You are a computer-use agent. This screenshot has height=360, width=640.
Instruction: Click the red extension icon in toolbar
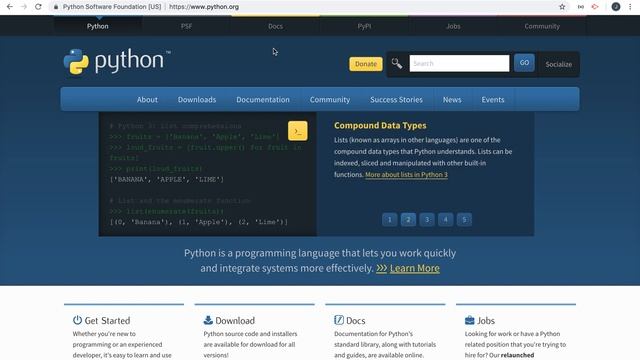click(595, 7)
